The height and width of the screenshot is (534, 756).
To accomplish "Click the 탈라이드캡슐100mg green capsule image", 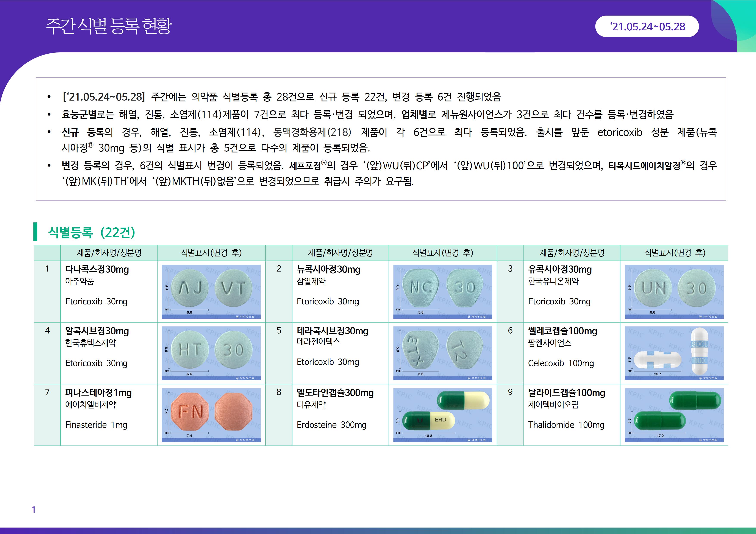I will pyautogui.click(x=674, y=414).
